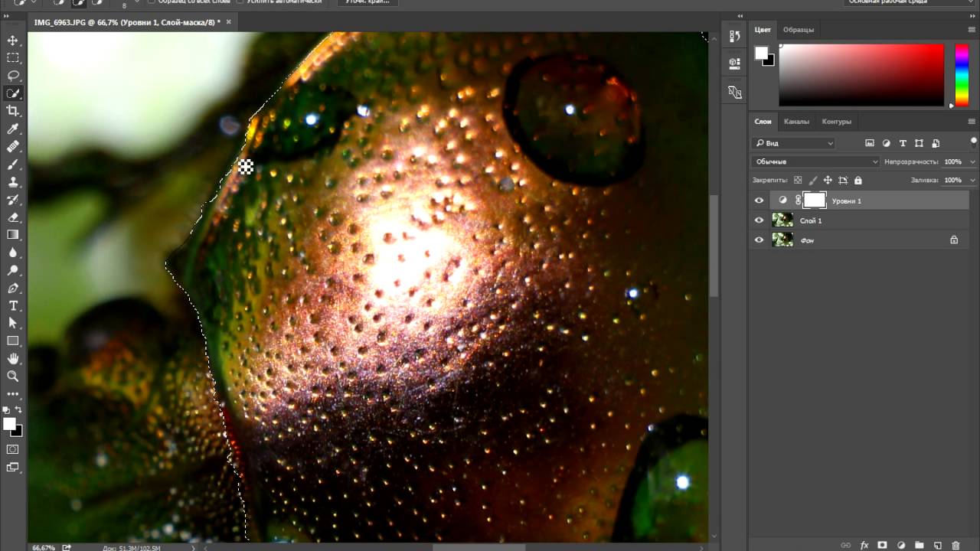Toggle the 'Усилить автоматически' checkbox
This screenshot has height=551, width=980.
[x=240, y=2]
